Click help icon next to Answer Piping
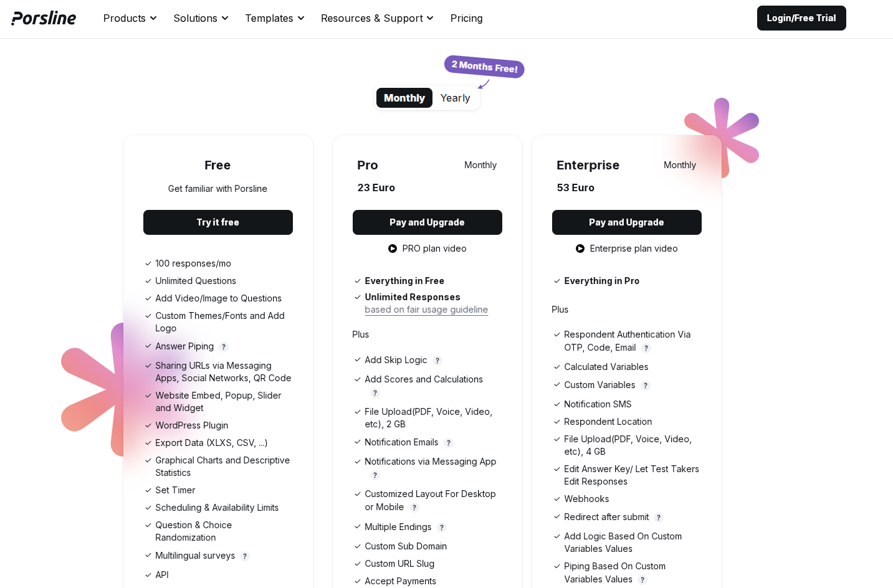The image size is (893, 588). [224, 347]
